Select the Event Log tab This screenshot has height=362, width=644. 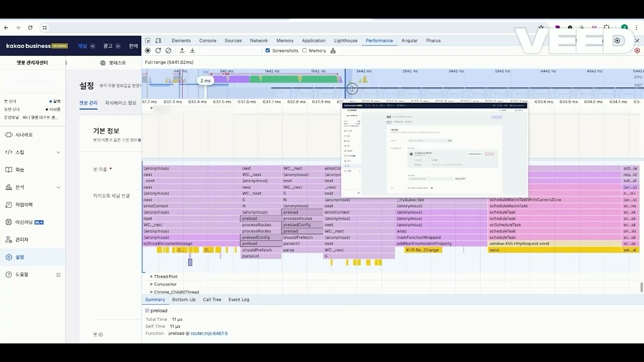point(238,300)
